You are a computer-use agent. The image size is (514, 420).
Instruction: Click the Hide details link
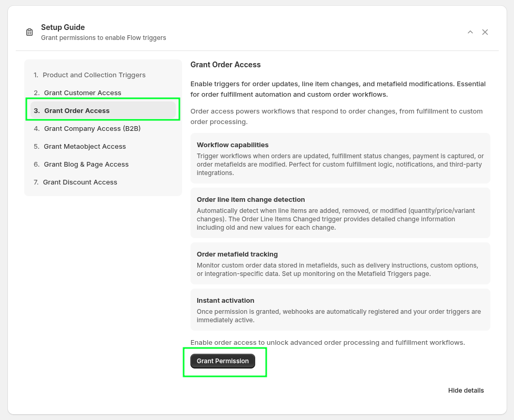point(466,391)
